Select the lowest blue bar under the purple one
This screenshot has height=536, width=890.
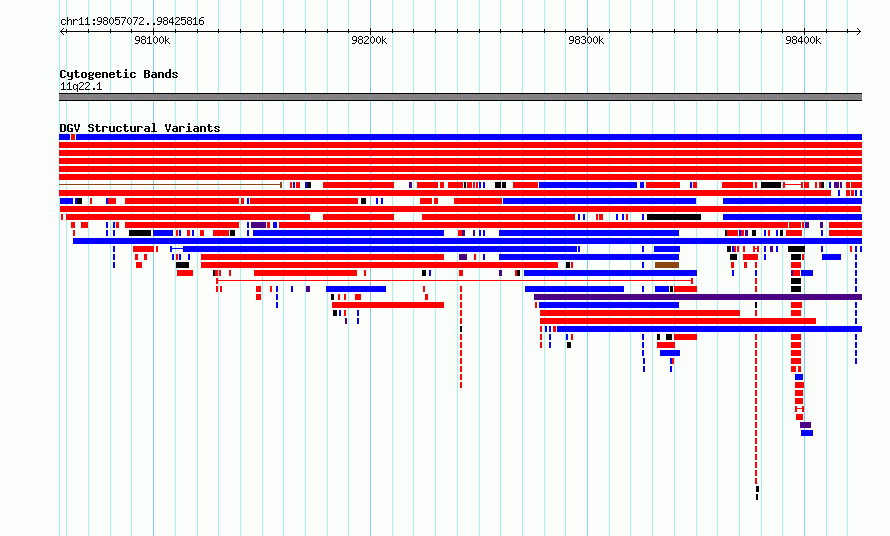pos(807,433)
